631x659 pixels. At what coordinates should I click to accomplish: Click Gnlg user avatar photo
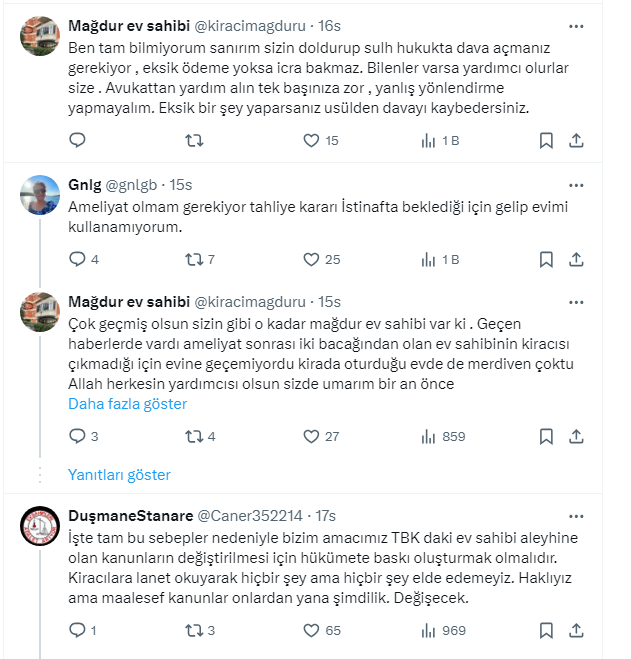pyautogui.click(x=41, y=196)
